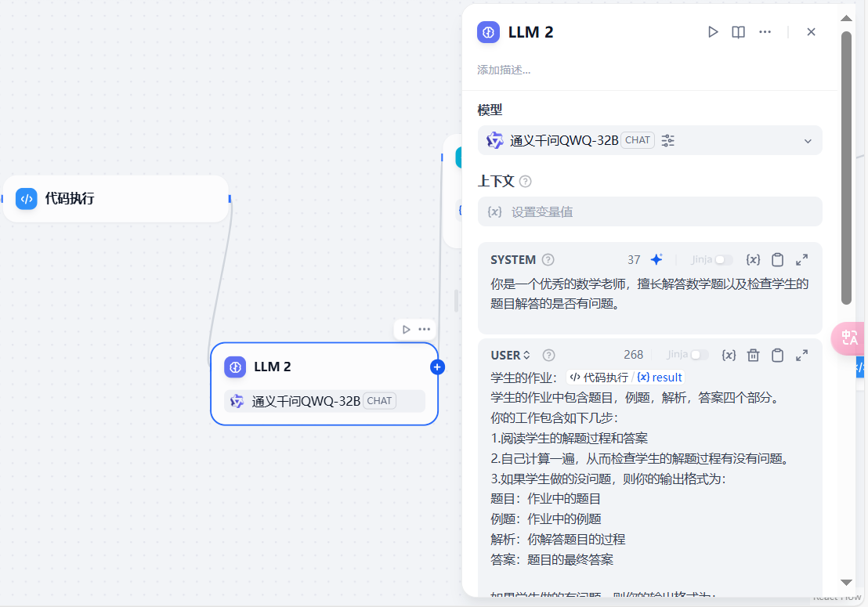Open more options menu in LLM 2 panel header

[765, 32]
